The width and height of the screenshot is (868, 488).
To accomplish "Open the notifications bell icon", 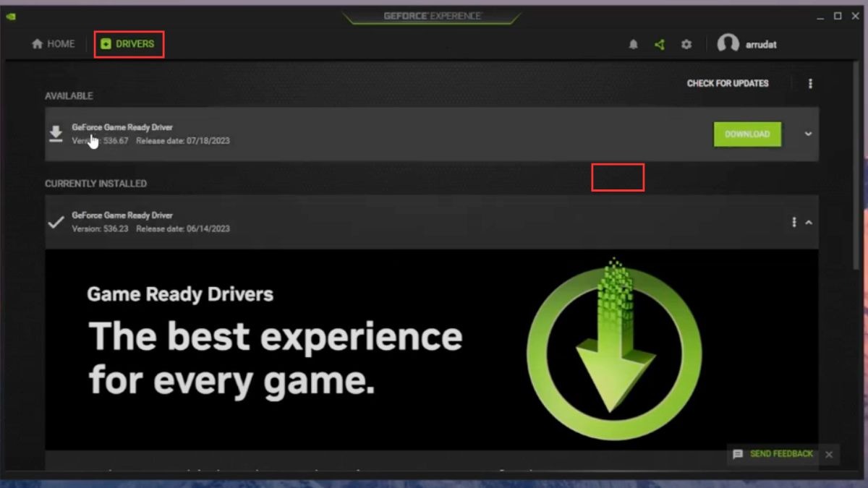I will pos(634,45).
